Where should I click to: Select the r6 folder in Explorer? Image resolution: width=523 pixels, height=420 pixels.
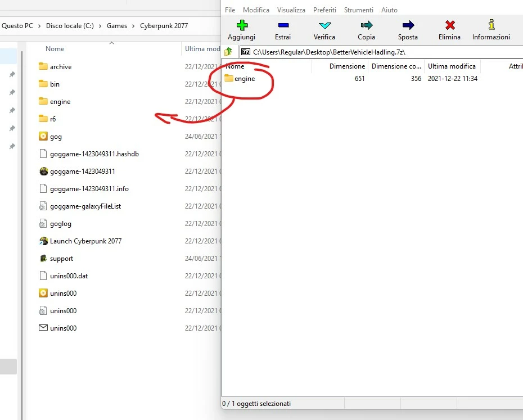coord(53,119)
